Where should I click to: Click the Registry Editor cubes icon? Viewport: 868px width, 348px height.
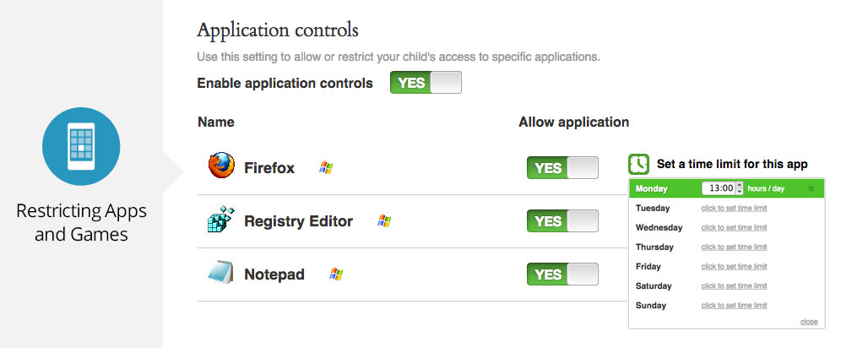221,219
